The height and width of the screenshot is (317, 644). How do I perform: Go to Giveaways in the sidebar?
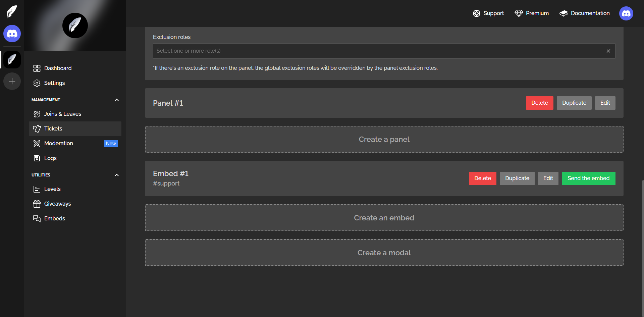57,204
